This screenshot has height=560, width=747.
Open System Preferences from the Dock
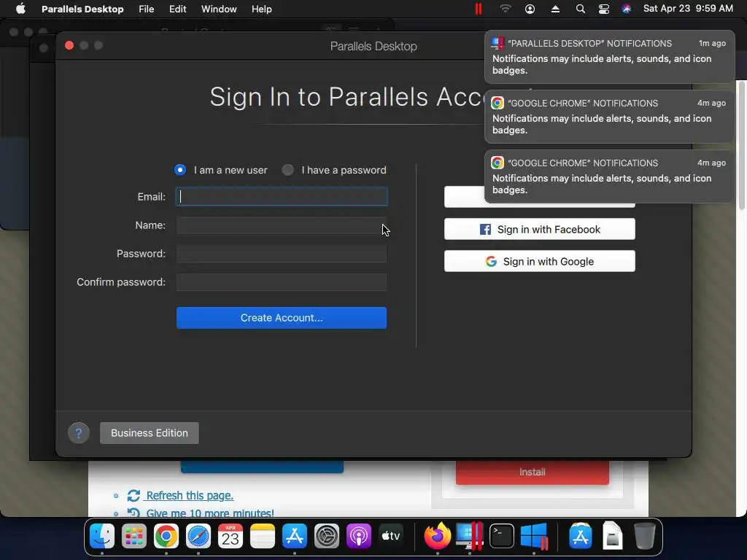[326, 536]
